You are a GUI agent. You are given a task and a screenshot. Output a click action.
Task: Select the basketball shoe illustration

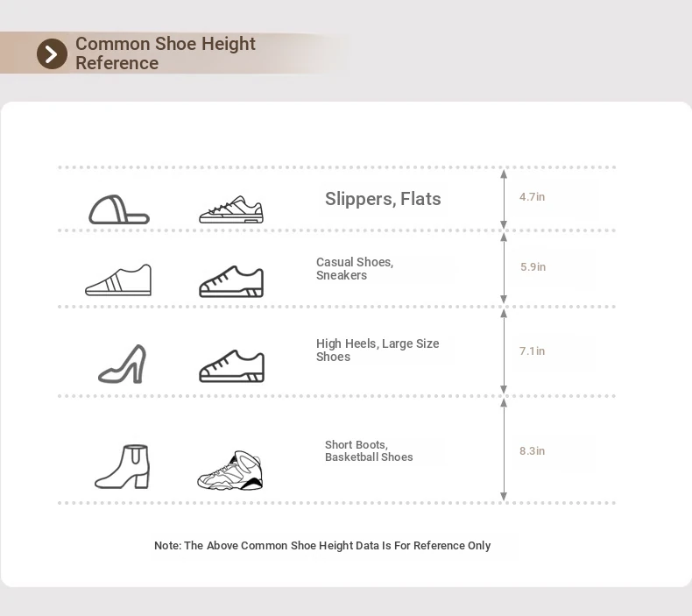coord(229,471)
